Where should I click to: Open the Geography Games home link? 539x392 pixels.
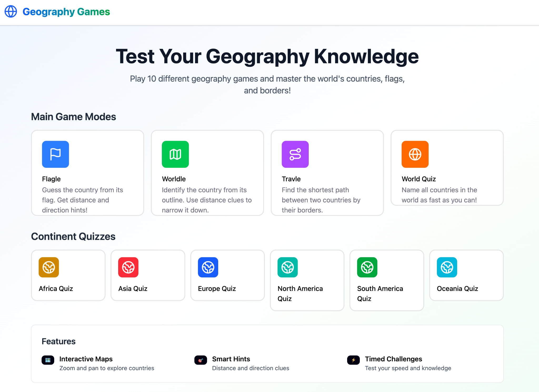(x=66, y=12)
